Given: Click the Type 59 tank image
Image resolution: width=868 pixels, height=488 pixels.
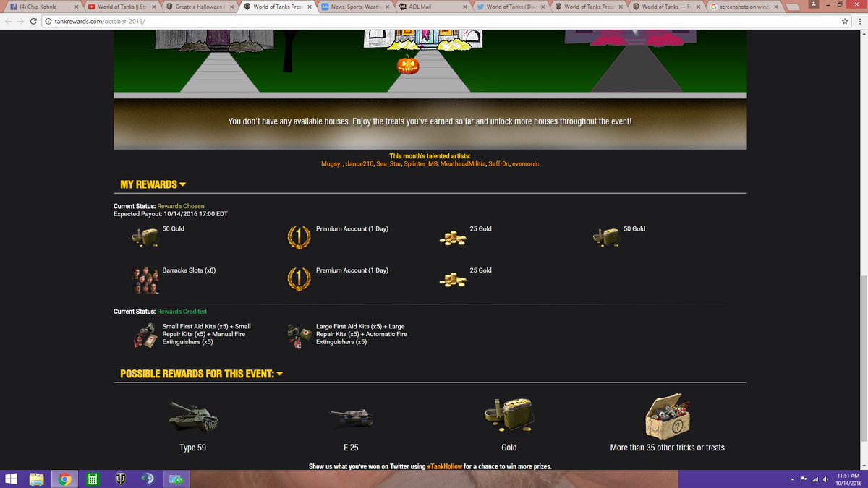Looking at the screenshot, I should pyautogui.click(x=192, y=416).
